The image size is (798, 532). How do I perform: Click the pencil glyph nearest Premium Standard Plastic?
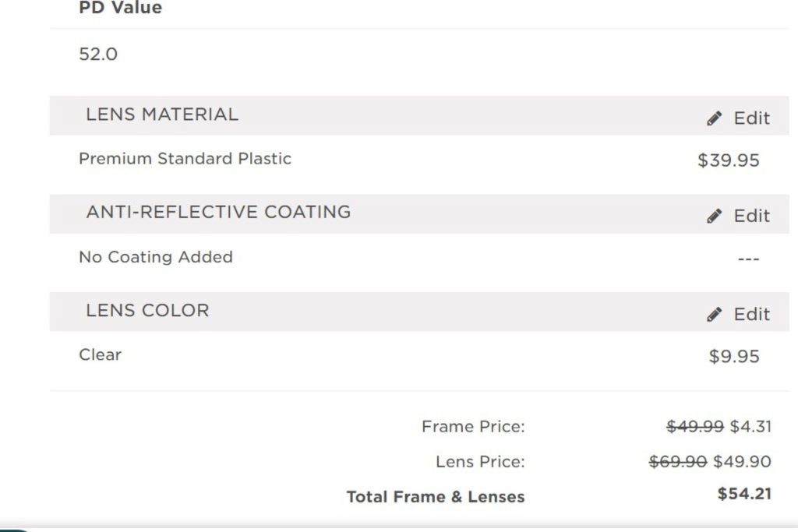[713, 118]
